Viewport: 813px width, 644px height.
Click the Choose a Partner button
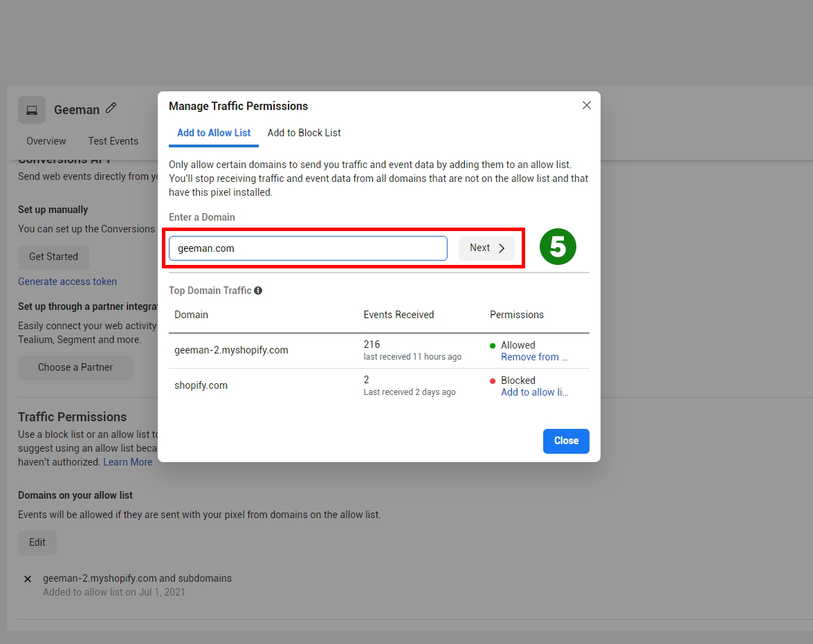[75, 367]
